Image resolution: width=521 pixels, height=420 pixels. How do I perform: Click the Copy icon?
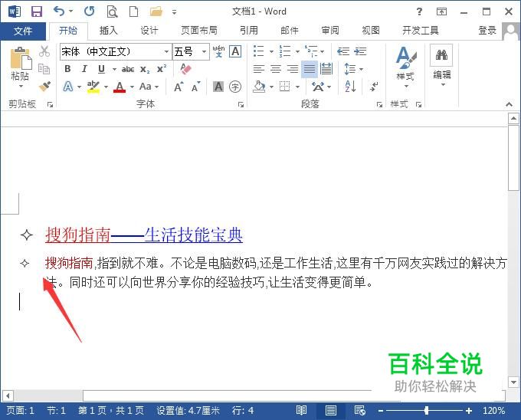(44, 69)
